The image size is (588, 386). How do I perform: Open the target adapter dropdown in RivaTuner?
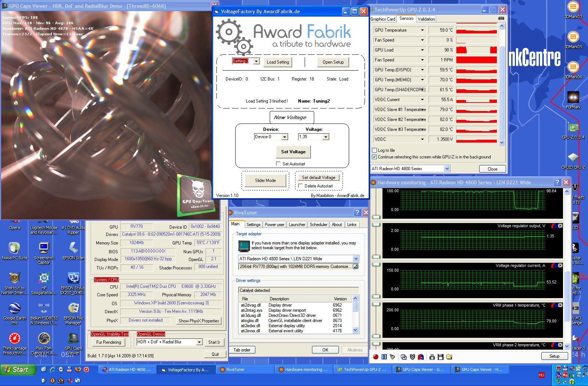pyautogui.click(x=355, y=258)
